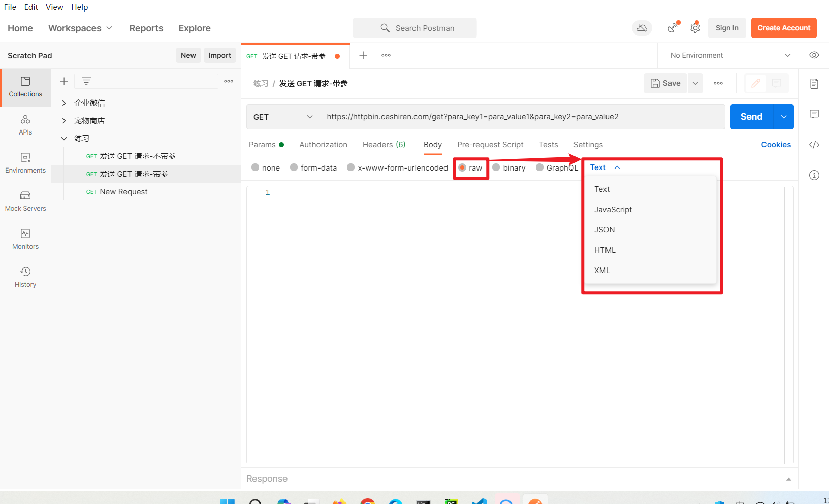
Task: Open the request info icon
Action: click(x=814, y=175)
